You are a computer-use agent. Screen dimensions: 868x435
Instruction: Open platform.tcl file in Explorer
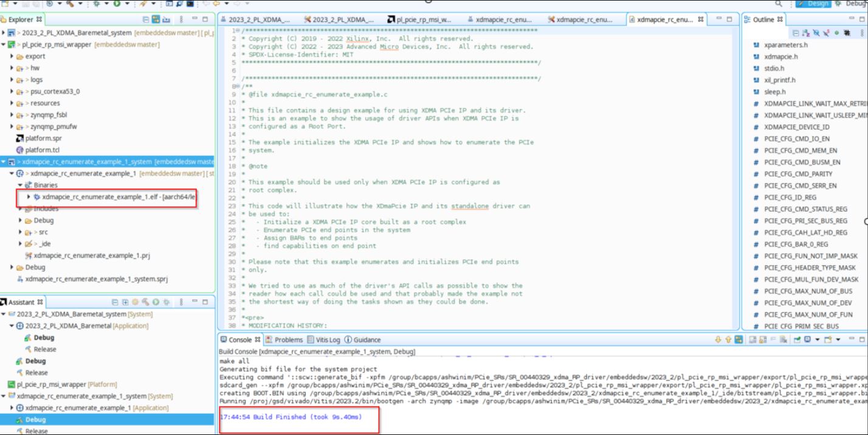point(42,150)
